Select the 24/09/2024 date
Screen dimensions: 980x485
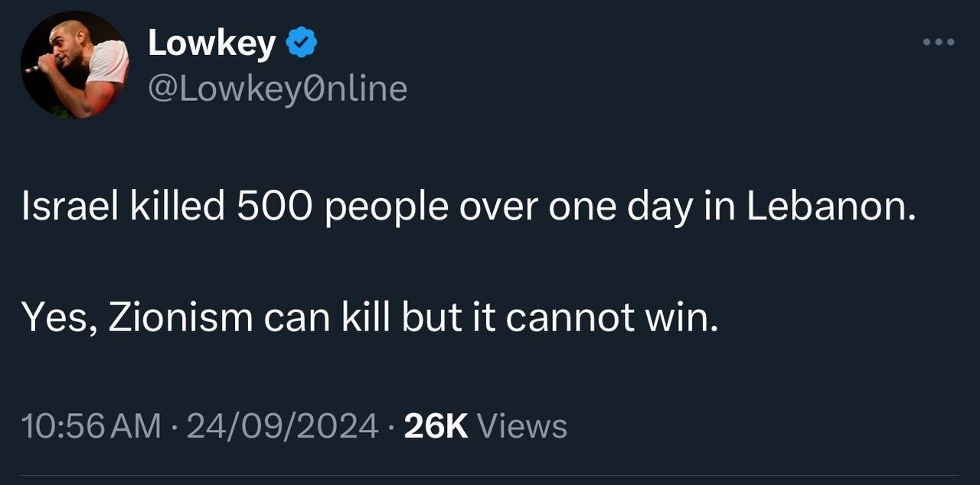(x=283, y=425)
